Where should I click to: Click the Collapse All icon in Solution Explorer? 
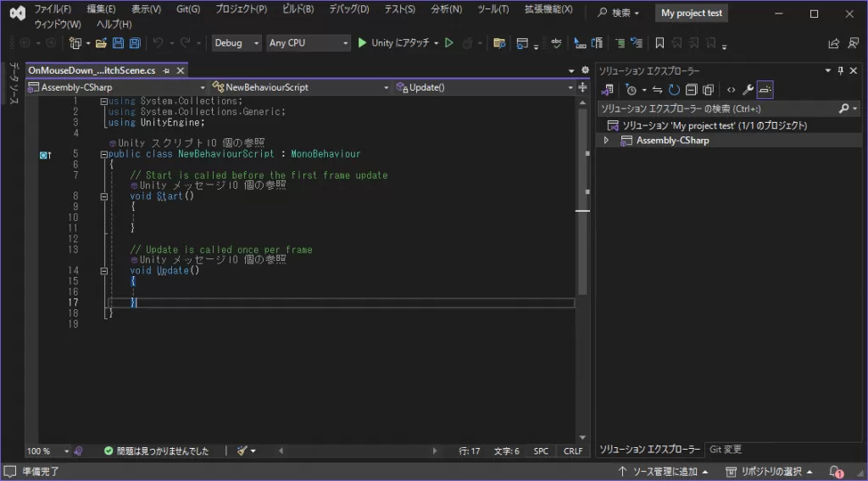(691, 90)
